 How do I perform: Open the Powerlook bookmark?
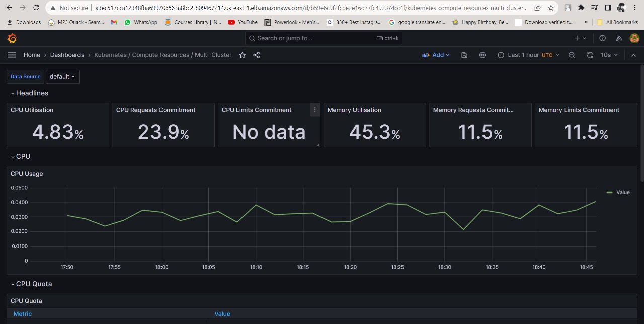point(292,22)
